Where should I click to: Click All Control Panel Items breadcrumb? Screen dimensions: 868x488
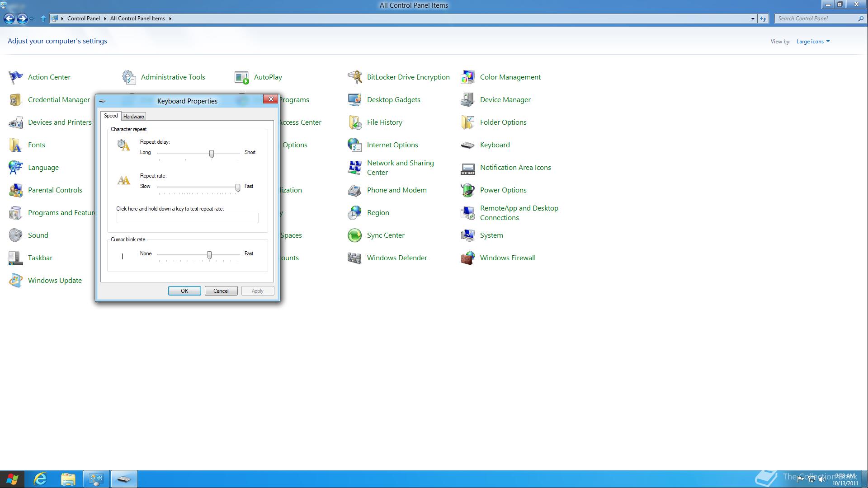click(137, 19)
